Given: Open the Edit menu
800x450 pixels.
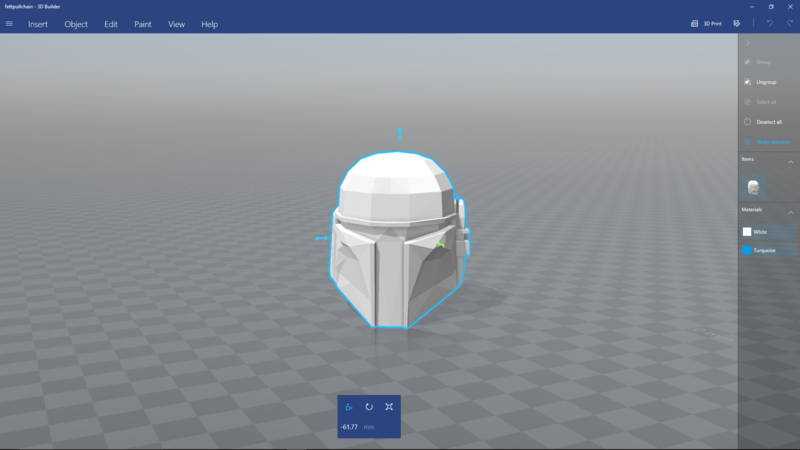Looking at the screenshot, I should tap(111, 24).
